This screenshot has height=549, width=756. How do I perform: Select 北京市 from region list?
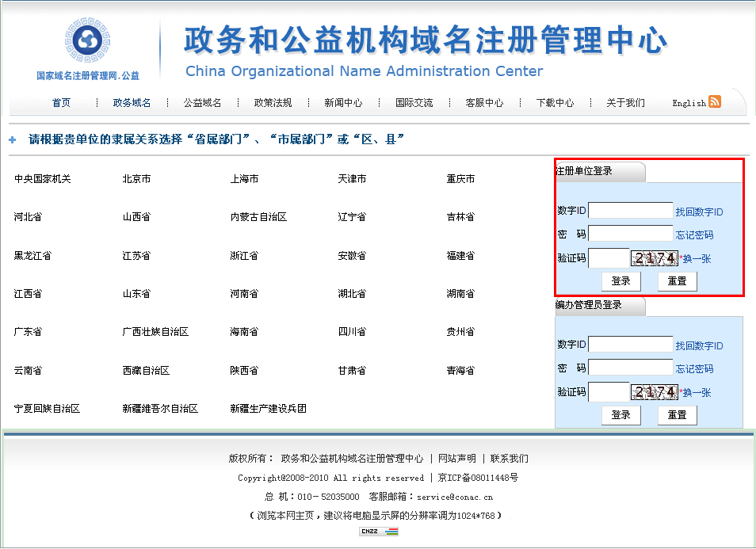point(136,179)
